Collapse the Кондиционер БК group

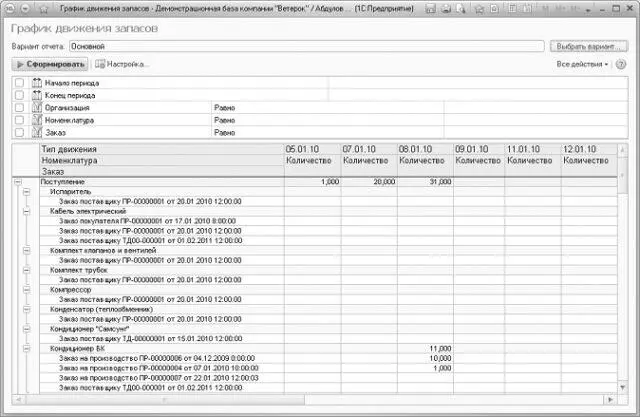pyautogui.click(x=27, y=348)
